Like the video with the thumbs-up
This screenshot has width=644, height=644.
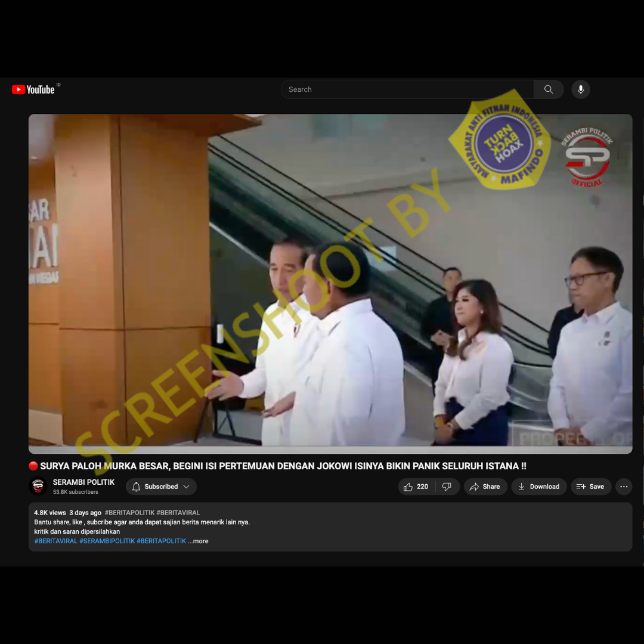click(416, 487)
